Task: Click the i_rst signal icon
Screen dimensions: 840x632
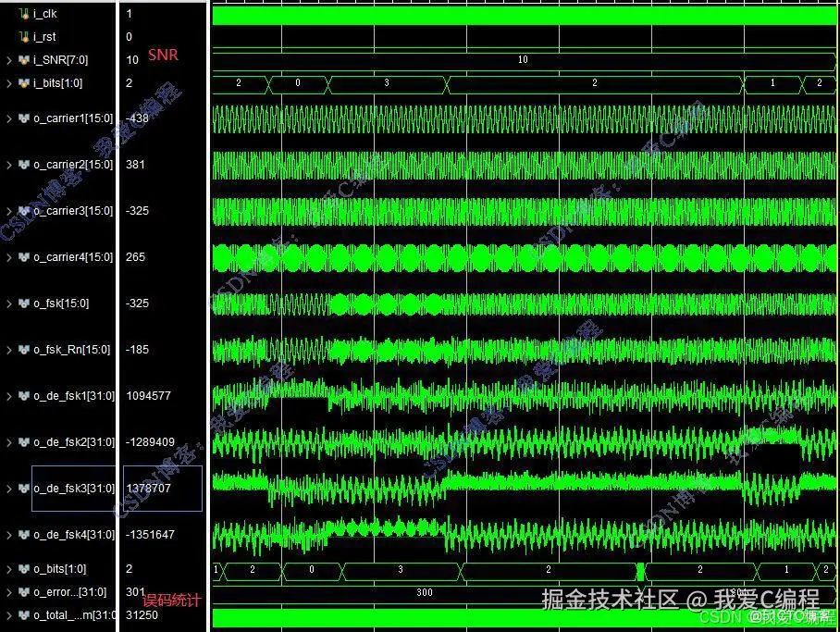Action: coord(23,36)
